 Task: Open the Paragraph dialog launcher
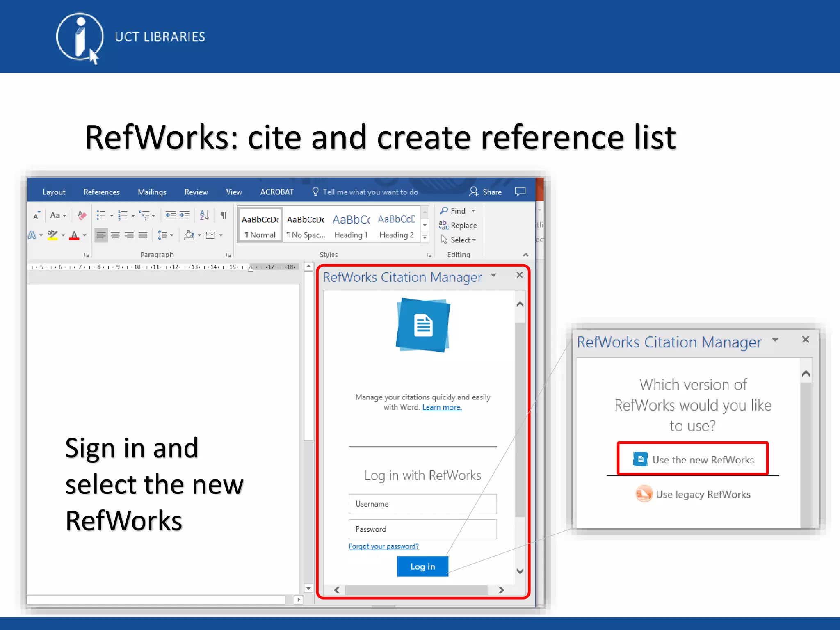point(228,255)
